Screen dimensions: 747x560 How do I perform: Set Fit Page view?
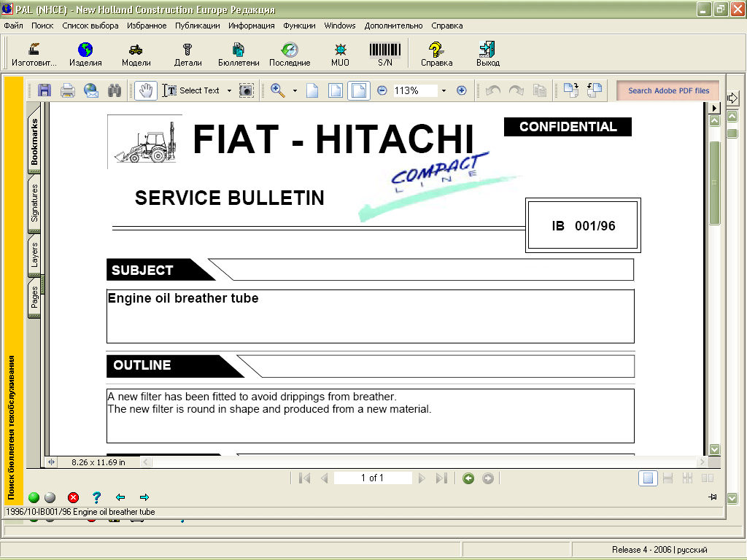[x=336, y=90]
